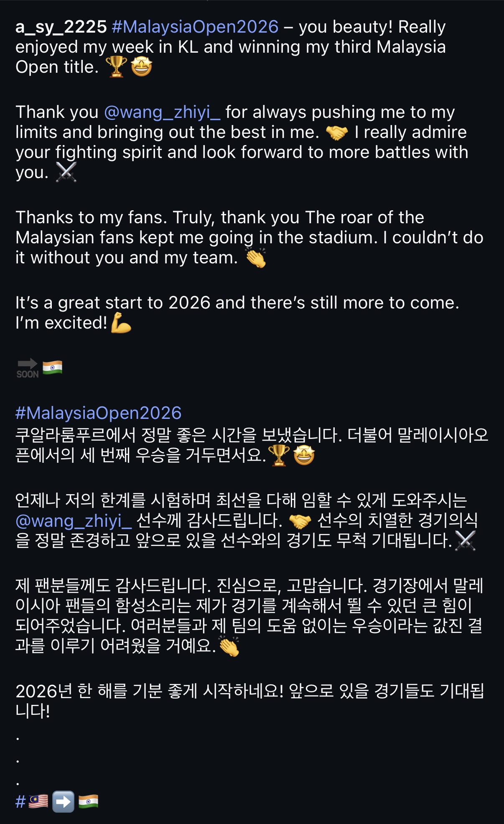Screen dimensions: 504x824
Task: Click the crossed swords emoji in Korean text
Action: (x=465, y=541)
